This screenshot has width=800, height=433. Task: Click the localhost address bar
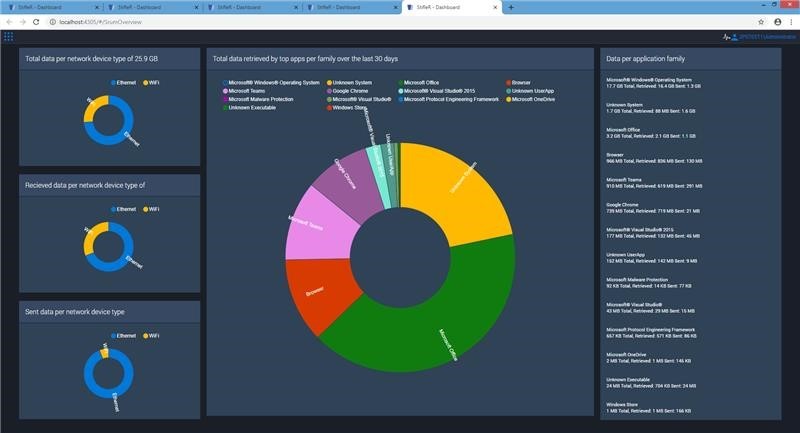click(x=398, y=22)
